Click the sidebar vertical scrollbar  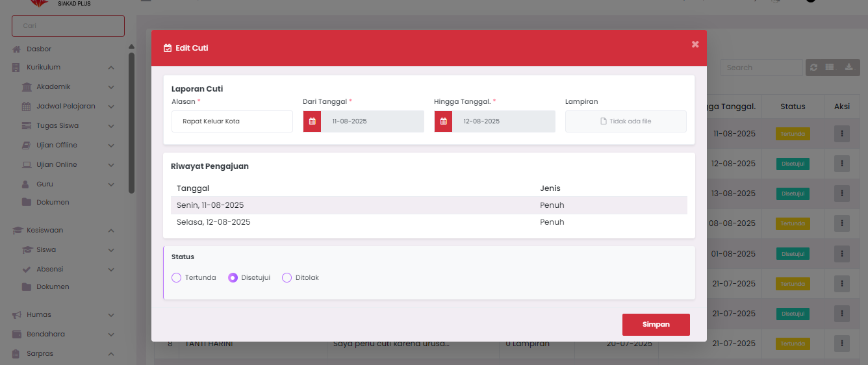[131, 123]
